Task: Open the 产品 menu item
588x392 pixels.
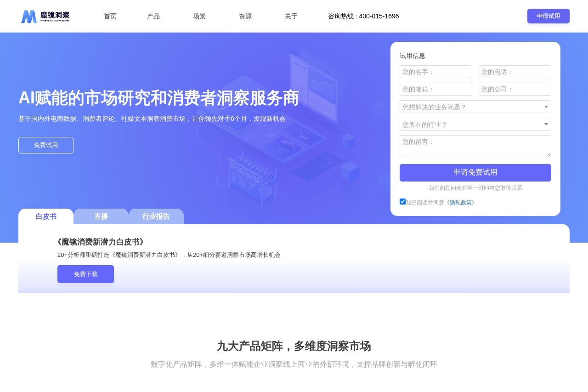Action: (153, 16)
